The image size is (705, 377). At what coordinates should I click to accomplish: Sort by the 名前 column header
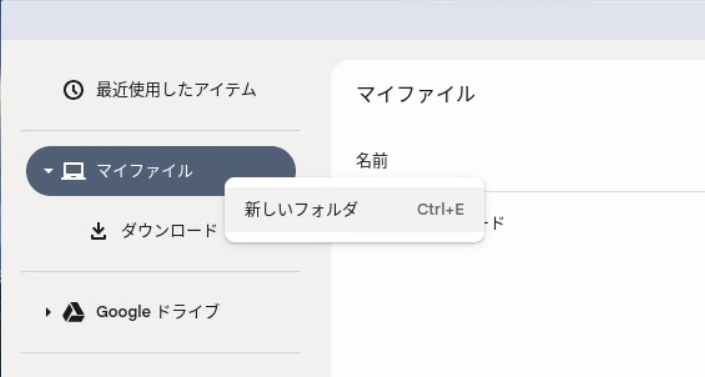click(x=372, y=161)
